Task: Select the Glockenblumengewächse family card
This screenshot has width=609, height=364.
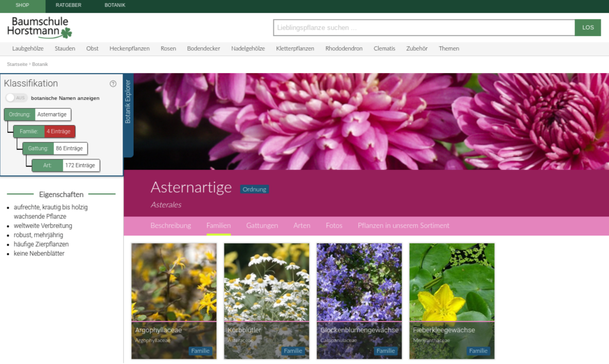Action: pyautogui.click(x=359, y=301)
